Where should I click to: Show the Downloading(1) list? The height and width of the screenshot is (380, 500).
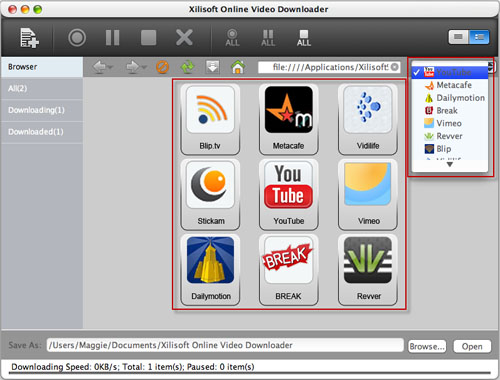point(42,110)
